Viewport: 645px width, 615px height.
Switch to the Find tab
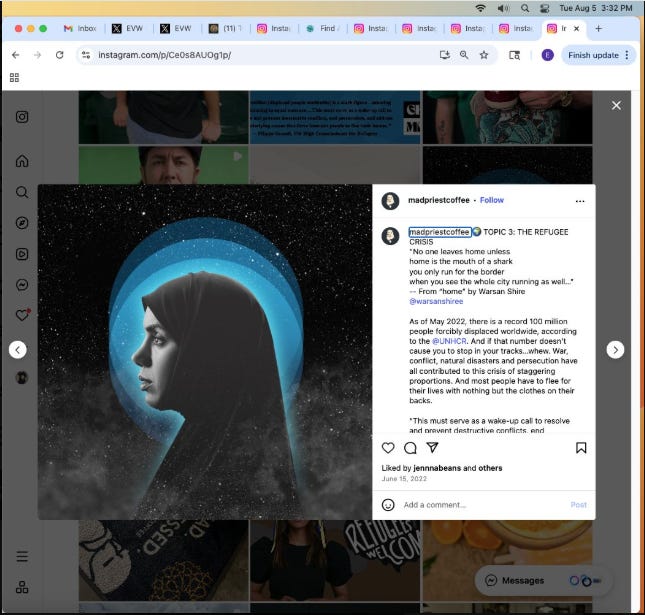(x=323, y=28)
